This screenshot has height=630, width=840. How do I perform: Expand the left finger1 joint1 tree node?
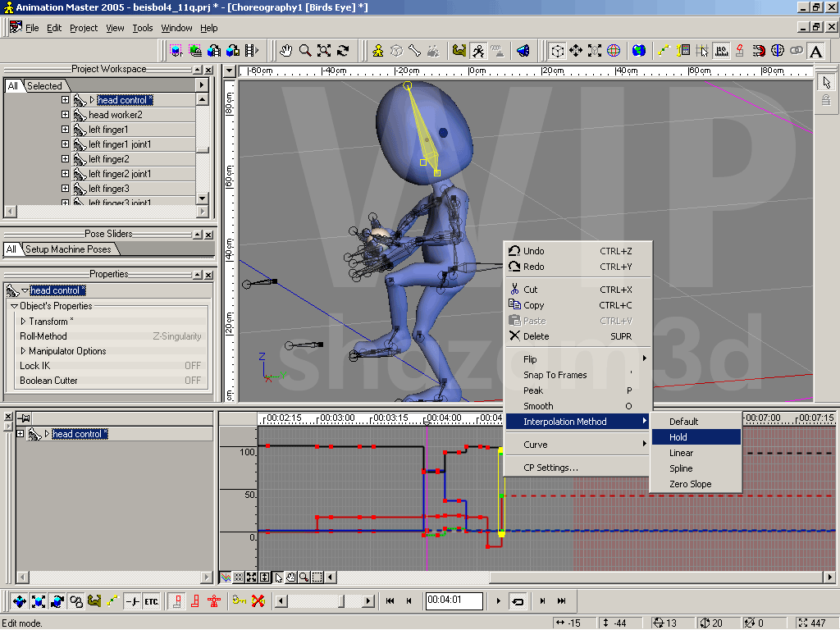click(65, 144)
